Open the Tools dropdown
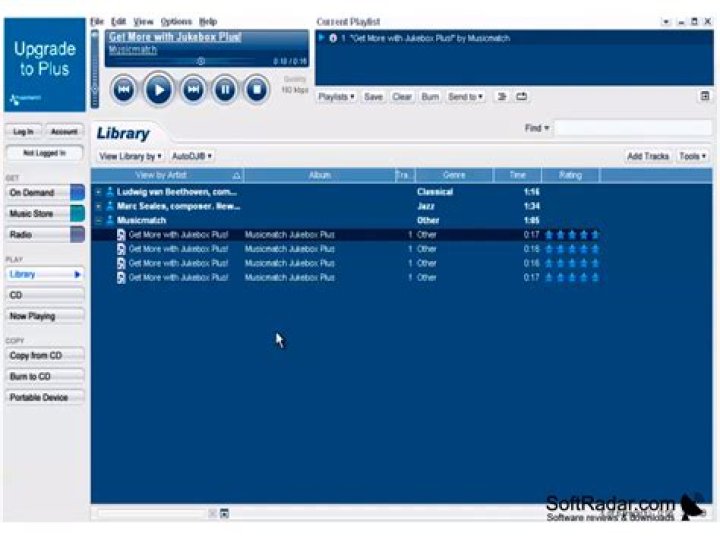This screenshot has height=539, width=720. pos(692,156)
